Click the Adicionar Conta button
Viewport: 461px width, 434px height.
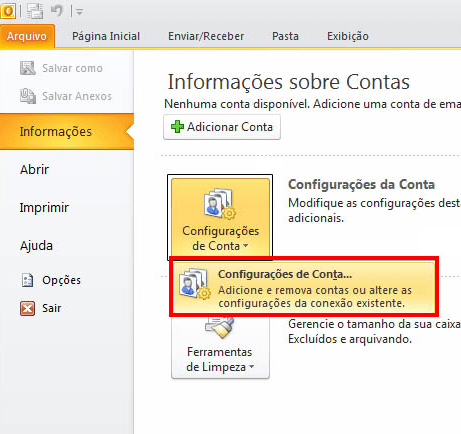[222, 127]
